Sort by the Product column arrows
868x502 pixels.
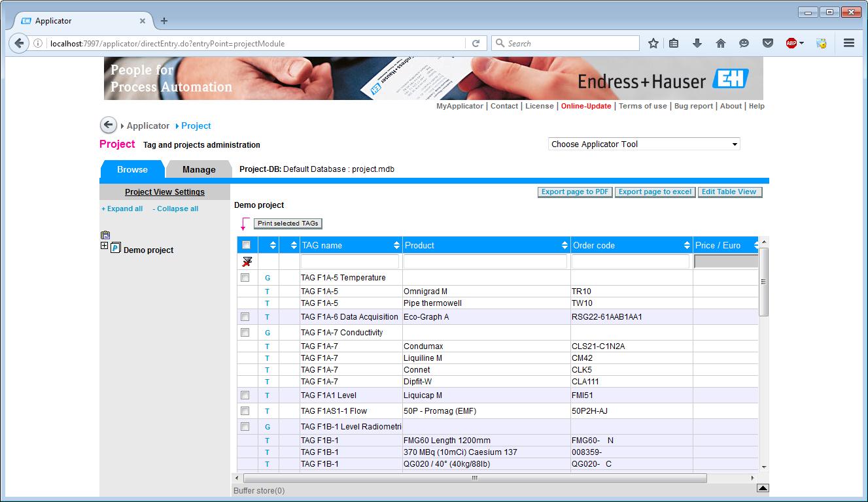tap(565, 245)
